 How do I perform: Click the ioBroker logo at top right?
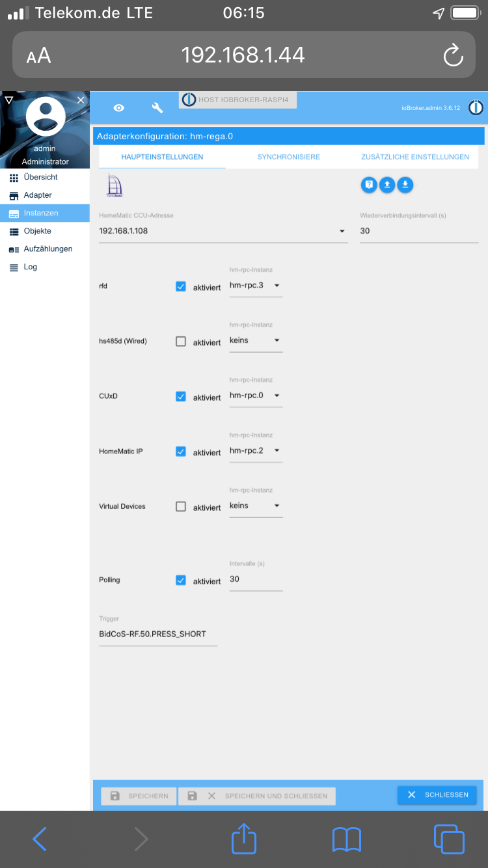click(476, 107)
